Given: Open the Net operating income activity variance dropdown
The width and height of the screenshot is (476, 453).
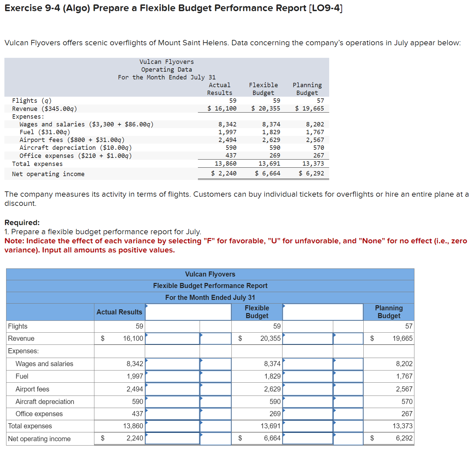Looking at the screenshot, I should point(348,438).
